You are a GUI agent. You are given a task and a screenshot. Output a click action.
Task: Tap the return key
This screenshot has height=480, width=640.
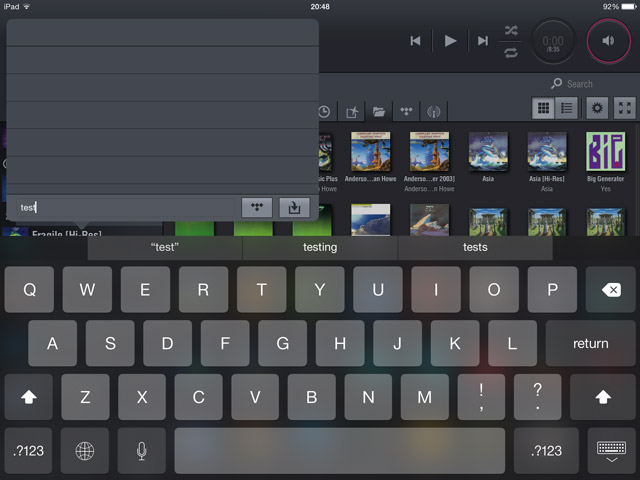tap(591, 343)
